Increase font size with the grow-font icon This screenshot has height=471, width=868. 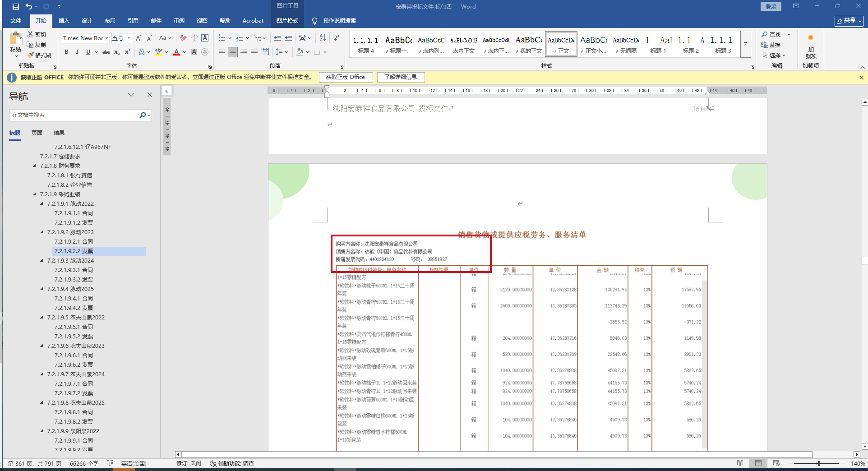tap(139, 38)
